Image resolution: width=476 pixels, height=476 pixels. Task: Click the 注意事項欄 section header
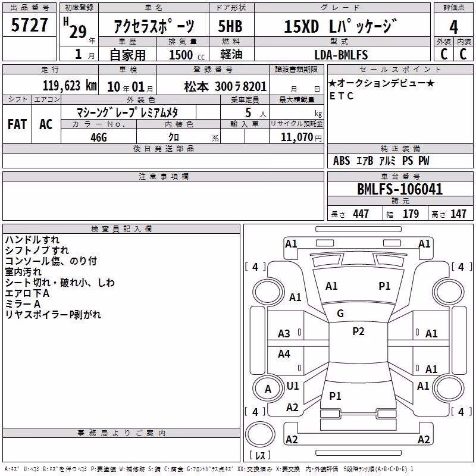(163, 176)
